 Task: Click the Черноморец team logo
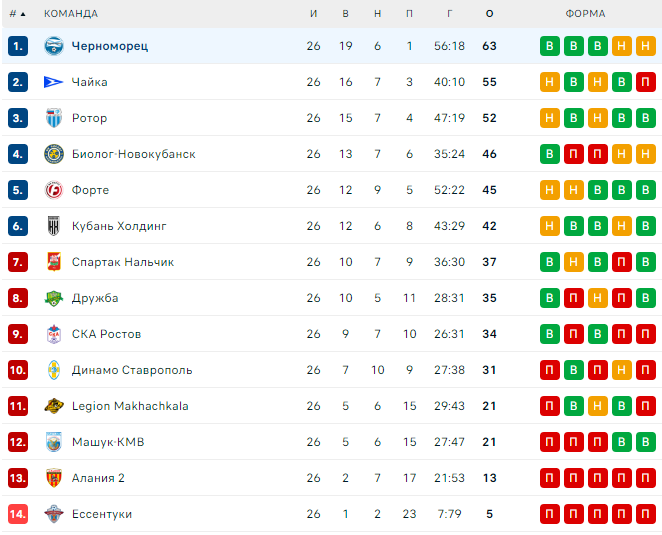pyautogui.click(x=54, y=46)
